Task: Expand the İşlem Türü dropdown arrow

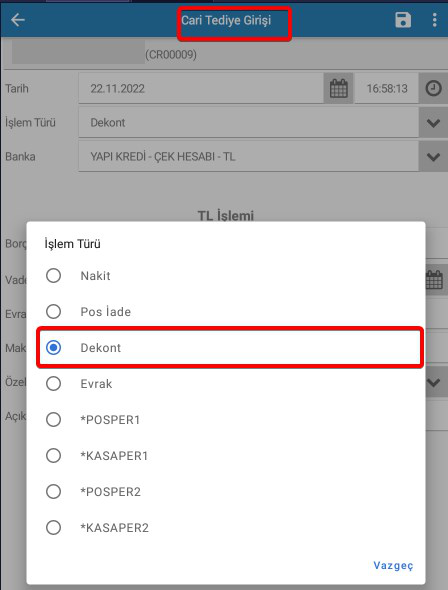Action: click(433, 123)
